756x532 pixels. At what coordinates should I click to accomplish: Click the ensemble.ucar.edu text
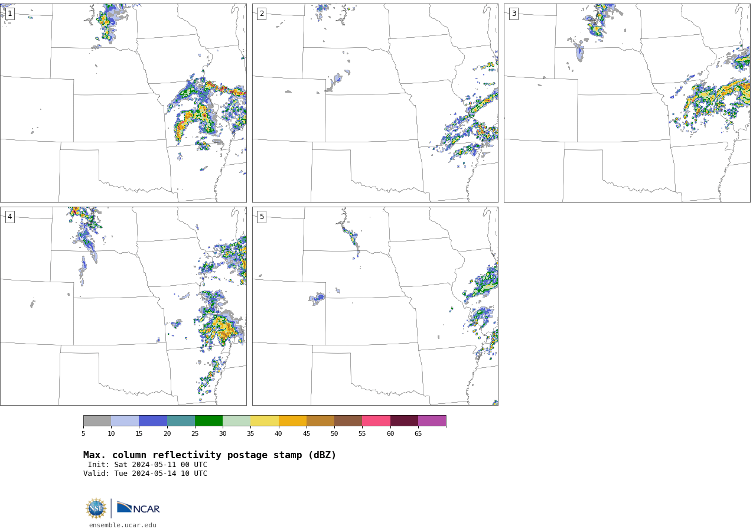[123, 525]
